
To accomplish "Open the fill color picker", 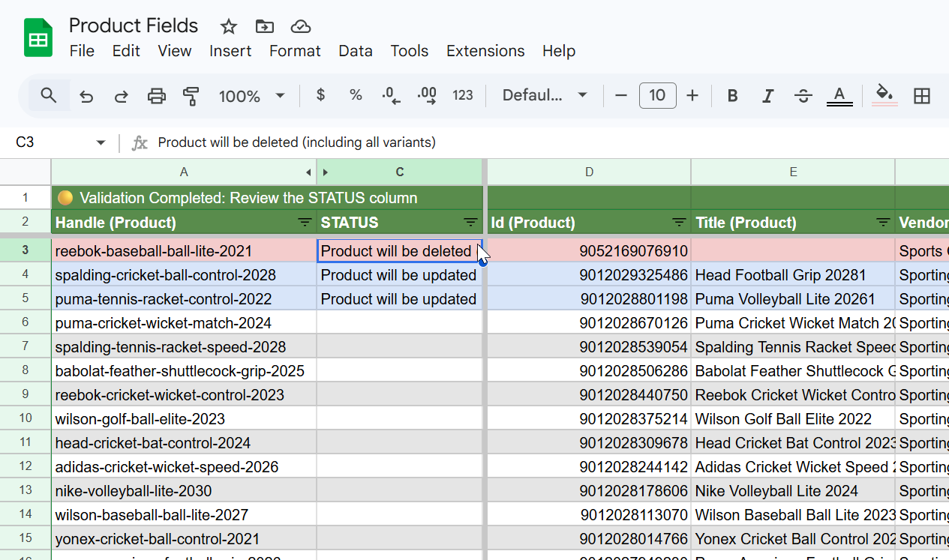I will point(884,95).
